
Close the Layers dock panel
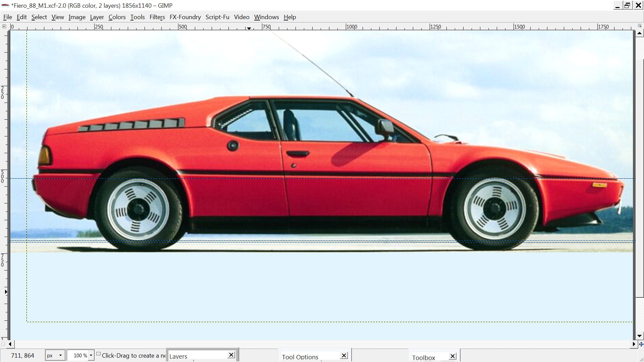pyautogui.click(x=231, y=355)
